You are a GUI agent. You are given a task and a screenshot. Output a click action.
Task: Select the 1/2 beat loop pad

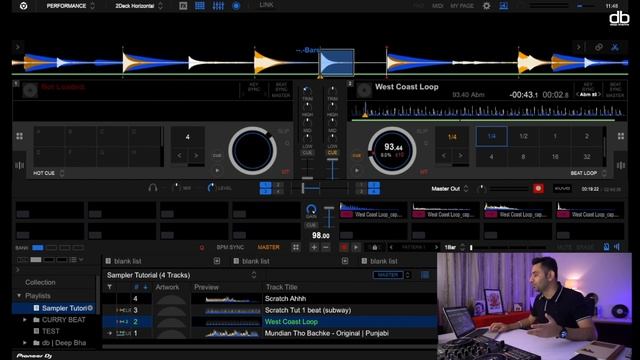tap(523, 136)
